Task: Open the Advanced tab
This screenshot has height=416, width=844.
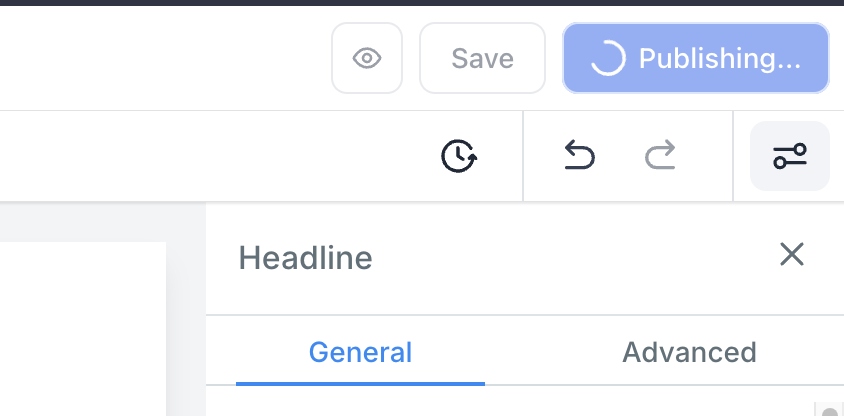Action: coord(689,352)
